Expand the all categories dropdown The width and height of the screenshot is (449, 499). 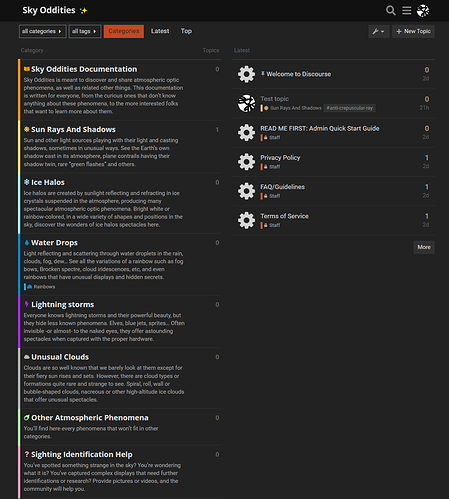[x=43, y=31]
